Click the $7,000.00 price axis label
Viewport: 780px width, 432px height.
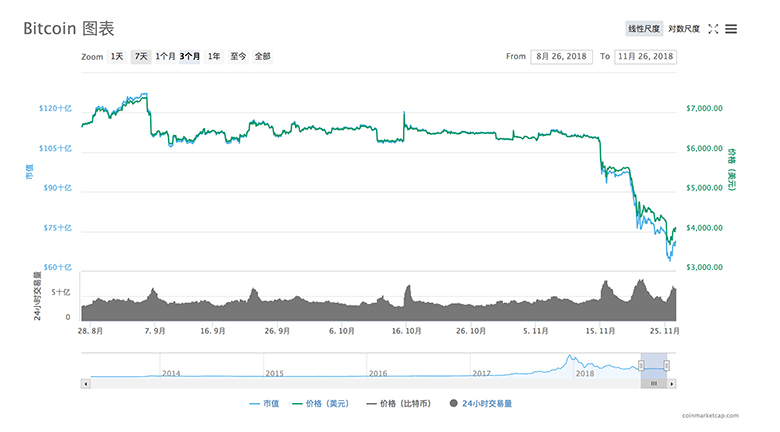pos(704,108)
